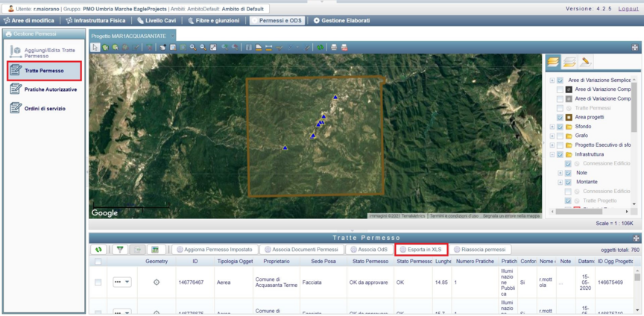Open the Fibre e giunzioni menu
The height and width of the screenshot is (316, 644).
[x=216, y=21]
